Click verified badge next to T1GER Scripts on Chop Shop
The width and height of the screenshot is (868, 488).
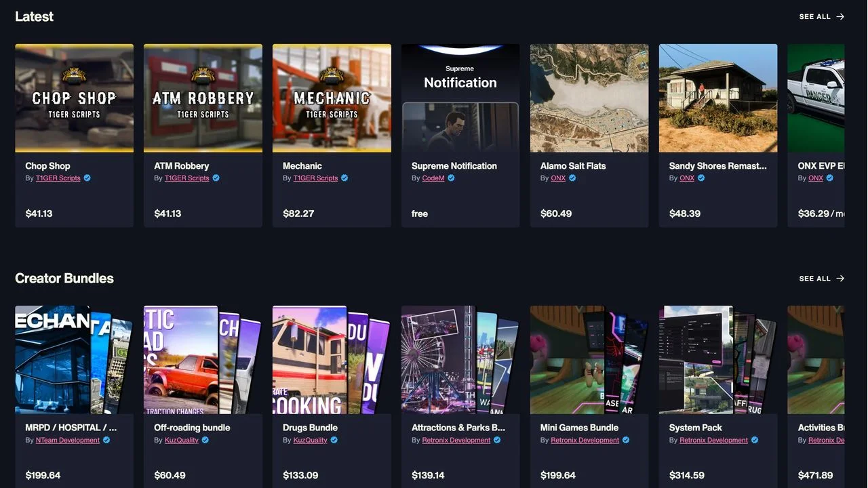87,178
